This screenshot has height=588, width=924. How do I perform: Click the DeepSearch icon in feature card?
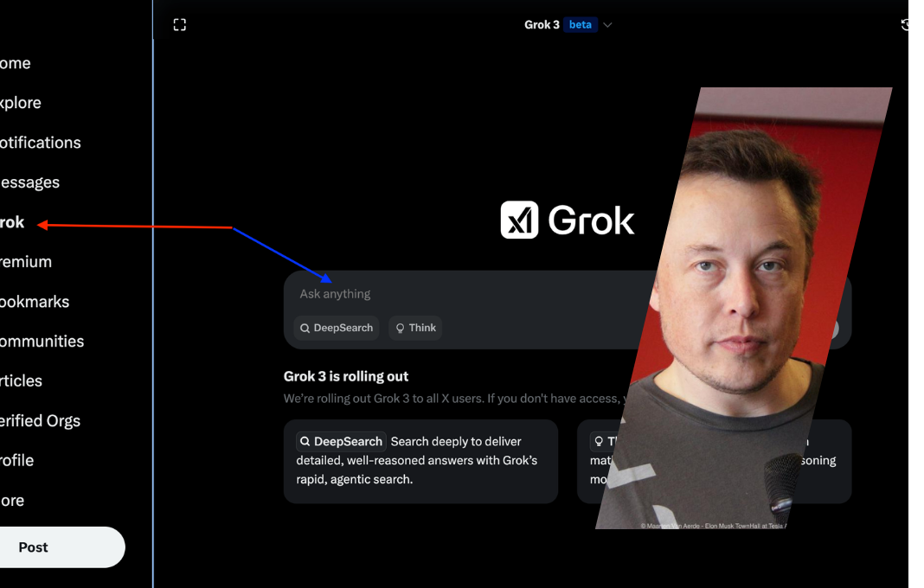click(x=305, y=441)
